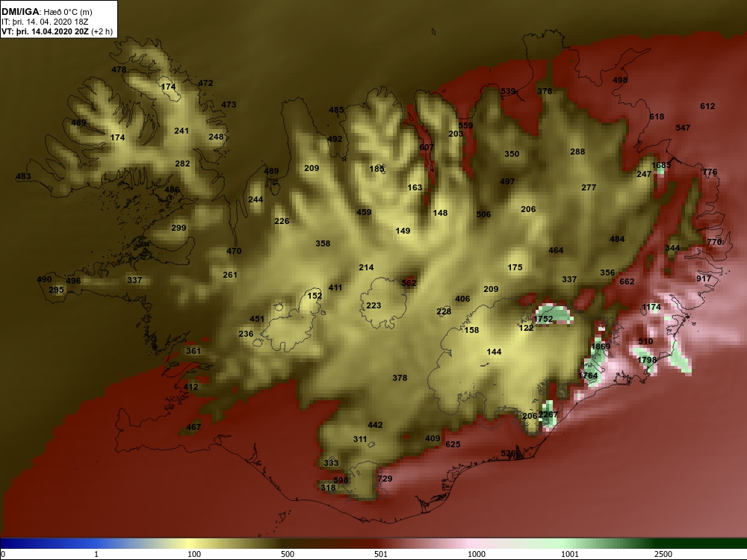Click the value 152 on Langjökull
The image size is (747, 560).
(x=315, y=296)
